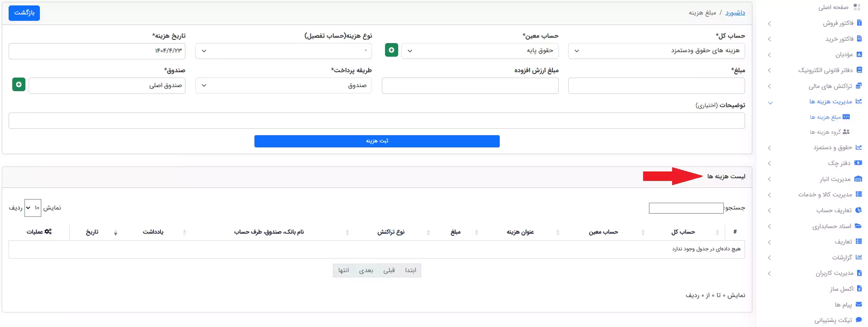Click the اسناد حسابداری folder icon
The width and height of the screenshot is (868, 327).
(858, 226)
